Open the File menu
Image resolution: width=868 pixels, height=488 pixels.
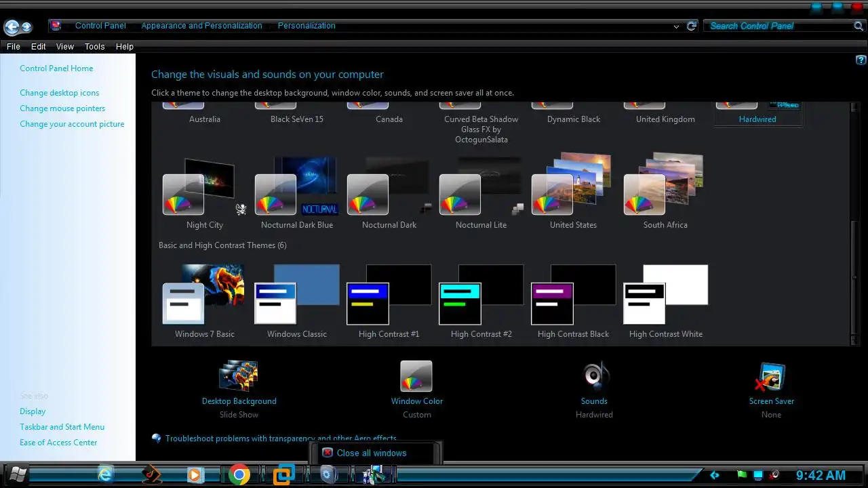coord(14,47)
